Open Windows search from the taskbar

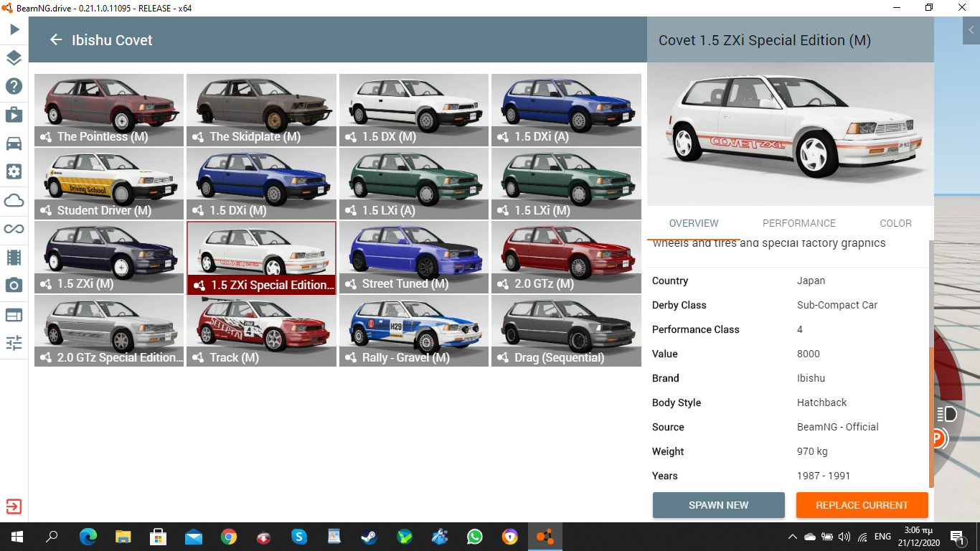(52, 537)
